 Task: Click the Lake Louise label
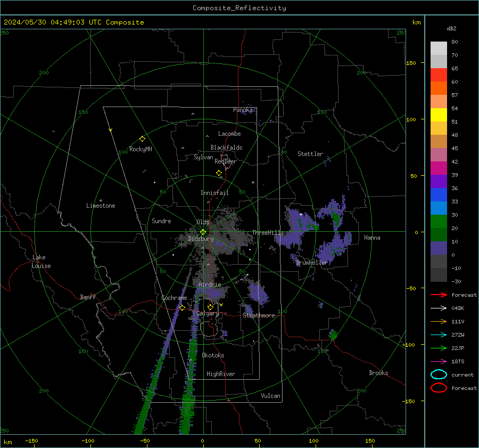(41, 262)
